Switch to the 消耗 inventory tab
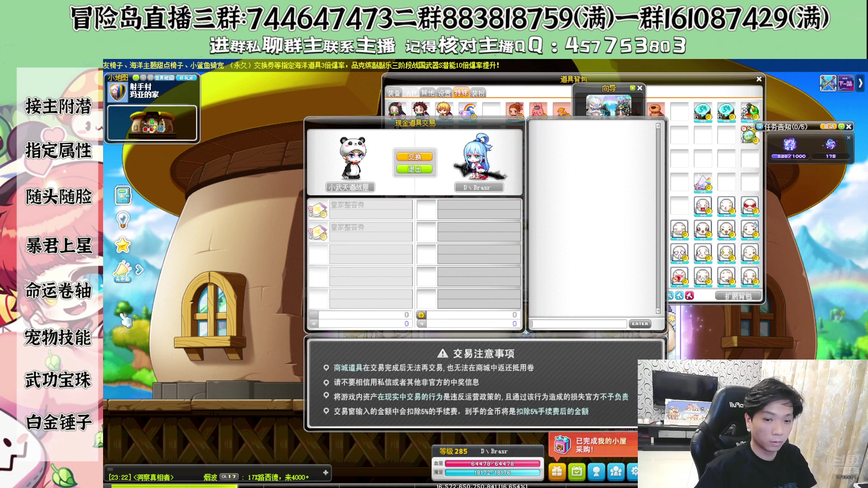This screenshot has height=488, width=868. click(411, 93)
